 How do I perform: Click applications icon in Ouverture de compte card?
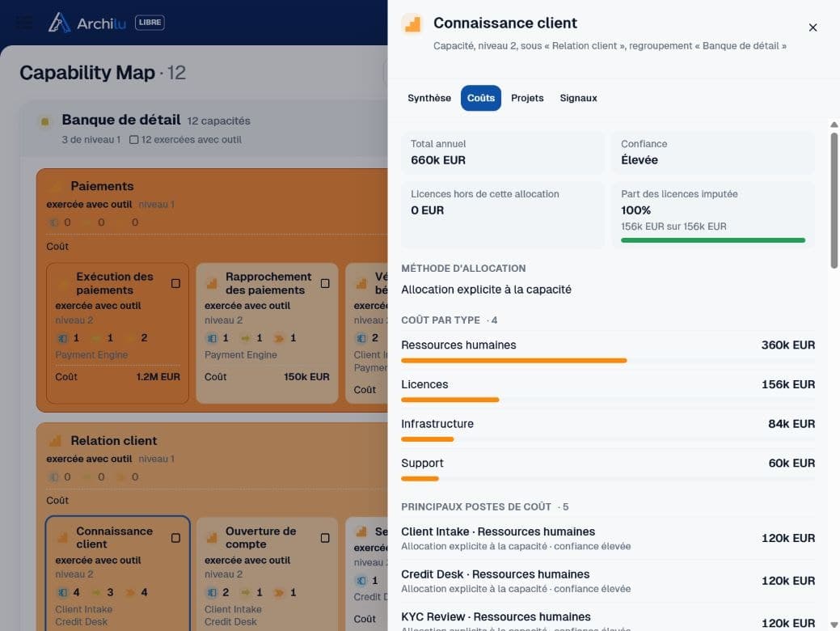coord(212,592)
